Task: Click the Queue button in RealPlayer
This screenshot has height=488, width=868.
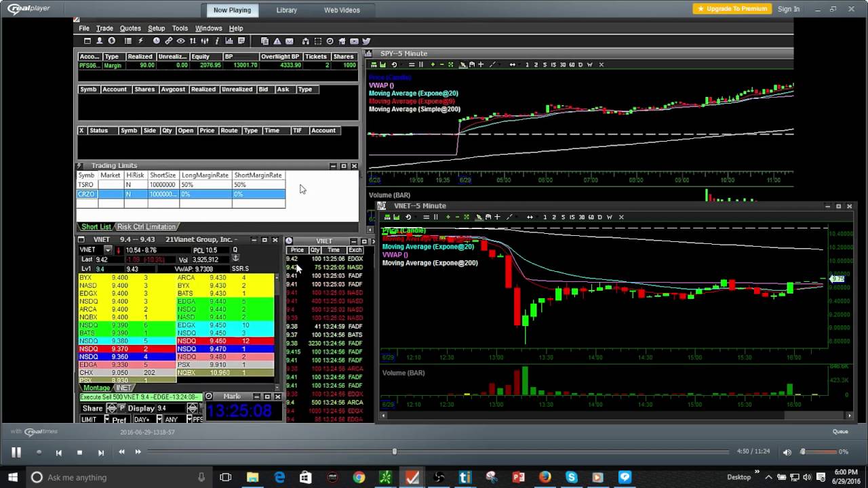Action: coord(840,431)
